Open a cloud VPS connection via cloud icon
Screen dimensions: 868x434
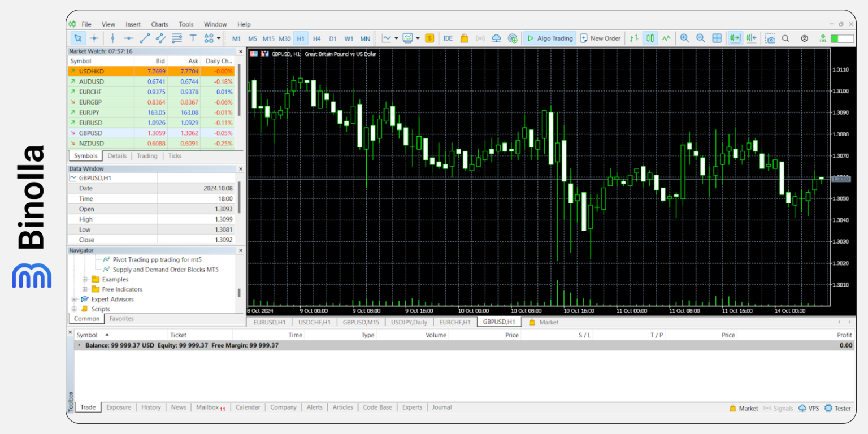tap(497, 38)
